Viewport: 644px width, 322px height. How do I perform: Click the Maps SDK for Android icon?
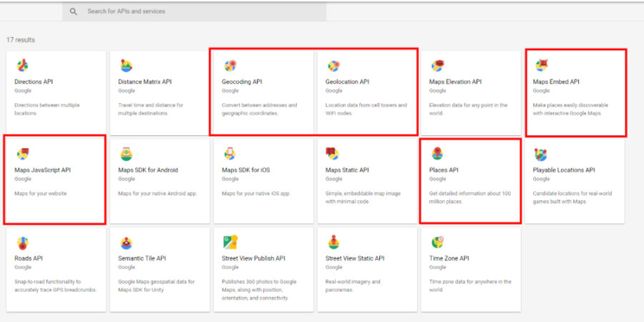126,154
